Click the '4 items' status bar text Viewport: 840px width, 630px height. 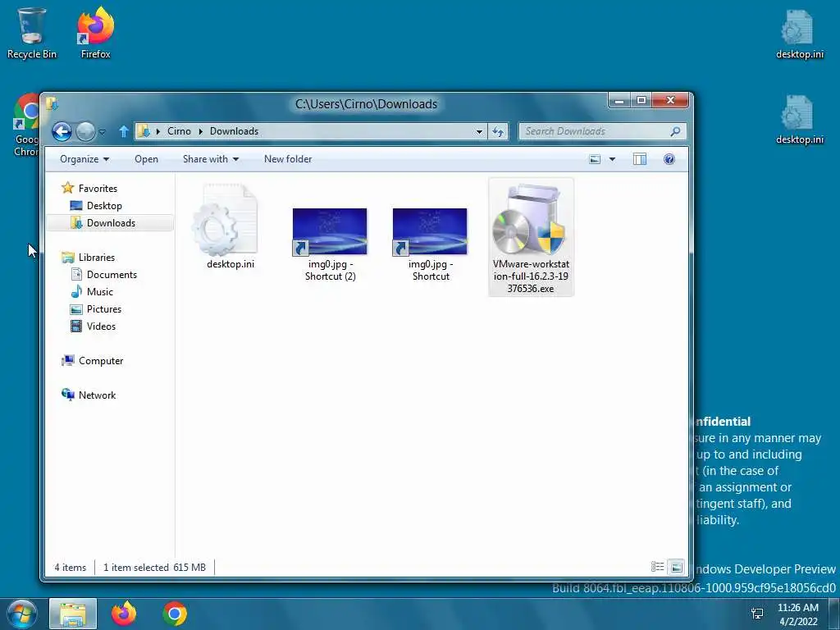click(x=71, y=568)
